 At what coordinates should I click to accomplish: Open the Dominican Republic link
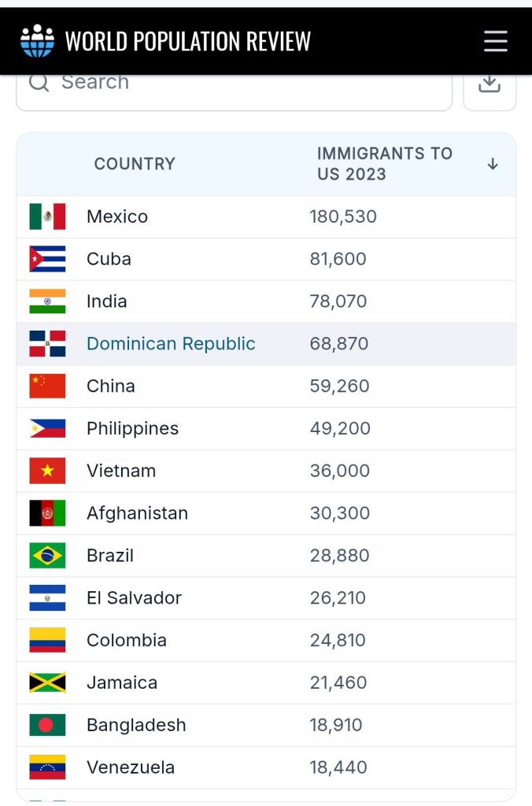click(x=171, y=344)
